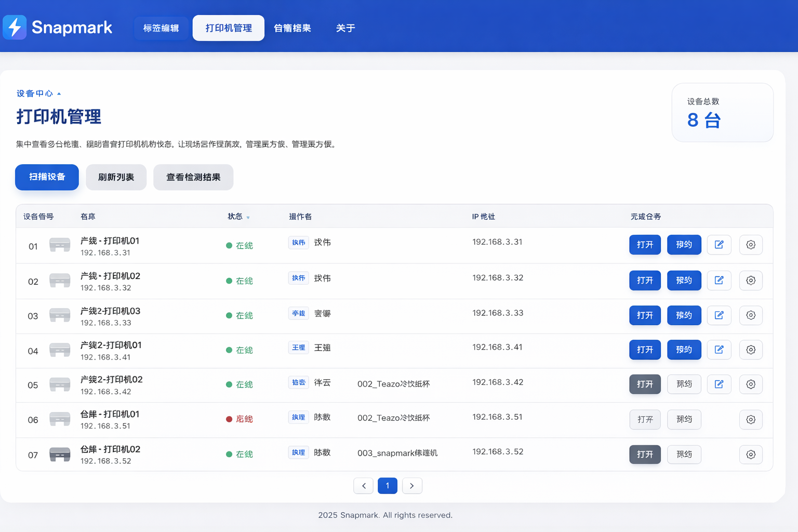Edit 产线2-打印机01 using the pencil icon
The image size is (798, 532).
[x=719, y=350]
